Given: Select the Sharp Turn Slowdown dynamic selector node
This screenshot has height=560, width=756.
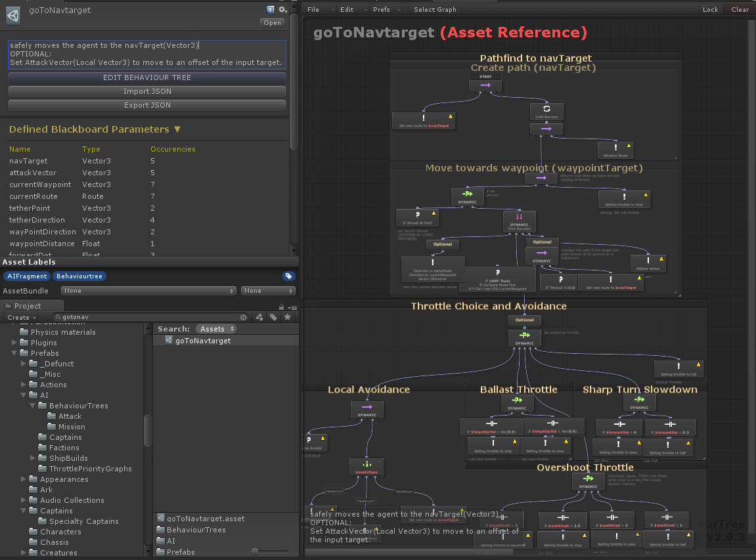Looking at the screenshot, I should (x=639, y=402).
